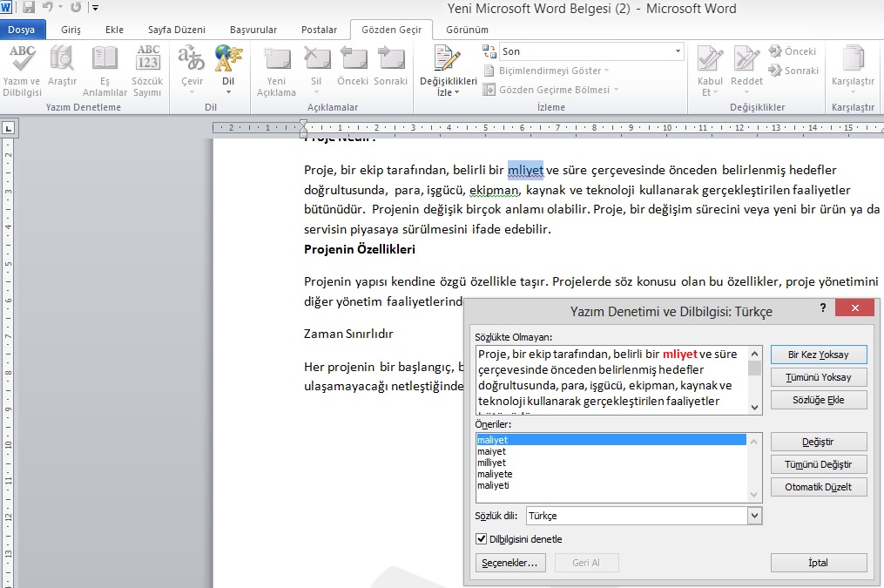Click the Bir Kez Yoksay button

click(819, 355)
